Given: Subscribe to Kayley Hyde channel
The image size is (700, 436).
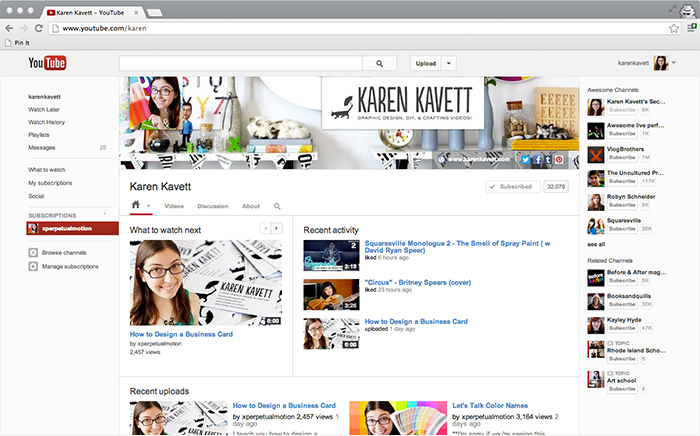Looking at the screenshot, I should click(622, 328).
